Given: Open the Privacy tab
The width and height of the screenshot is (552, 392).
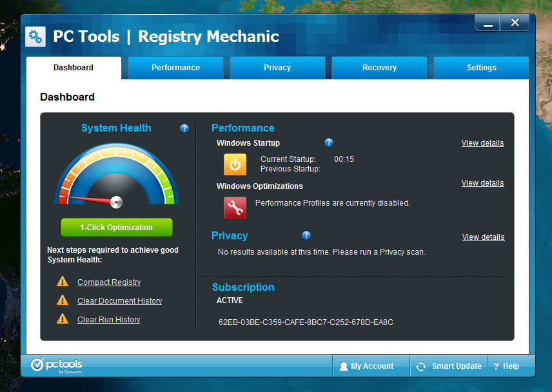Looking at the screenshot, I should 277,68.
